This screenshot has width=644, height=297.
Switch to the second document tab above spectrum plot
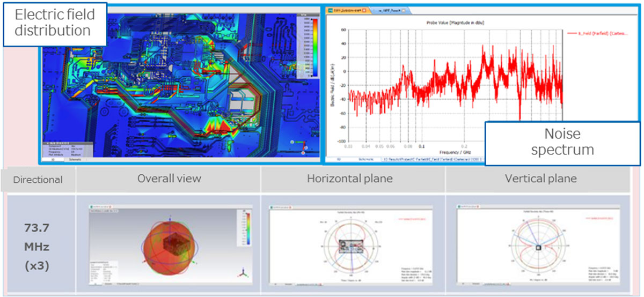(x=388, y=10)
